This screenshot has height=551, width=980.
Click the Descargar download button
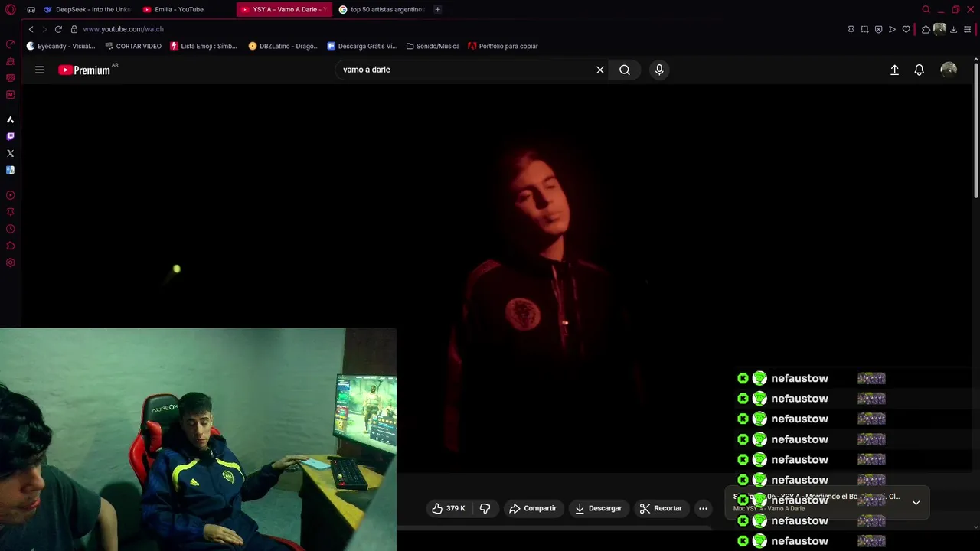[599, 508]
